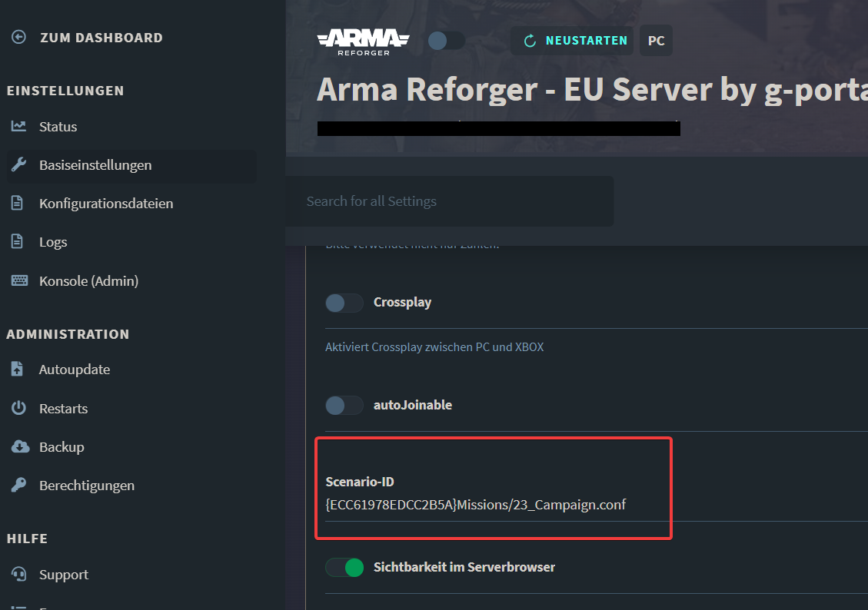Click the NEUSTARTEN restart button
The image size is (868, 610).
[x=571, y=41]
